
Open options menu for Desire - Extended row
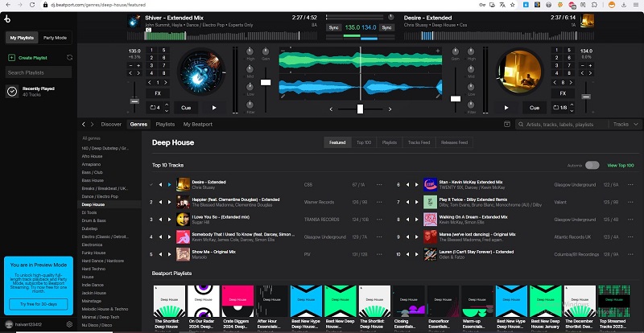pyautogui.click(x=379, y=185)
